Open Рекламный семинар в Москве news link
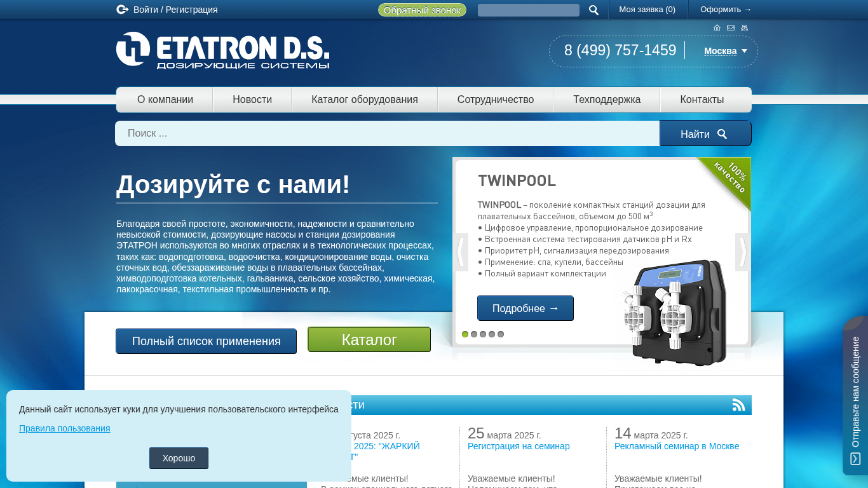Image resolution: width=868 pixels, height=488 pixels. 677,446
